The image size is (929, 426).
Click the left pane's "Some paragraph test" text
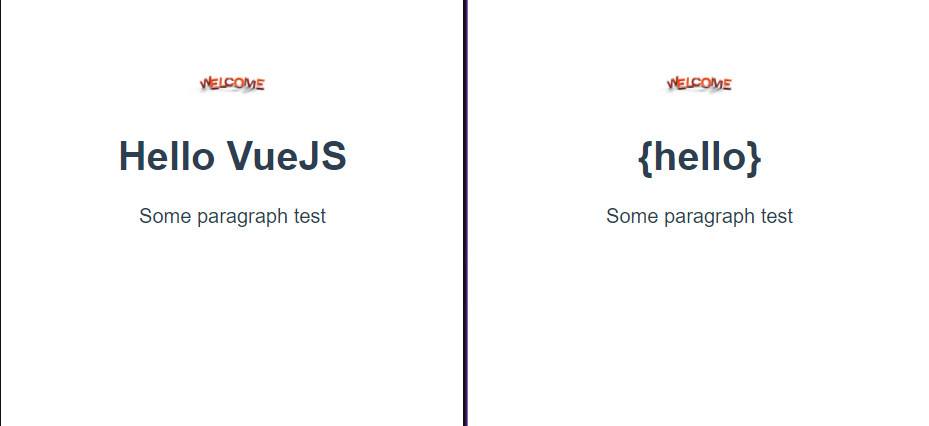[x=232, y=216]
